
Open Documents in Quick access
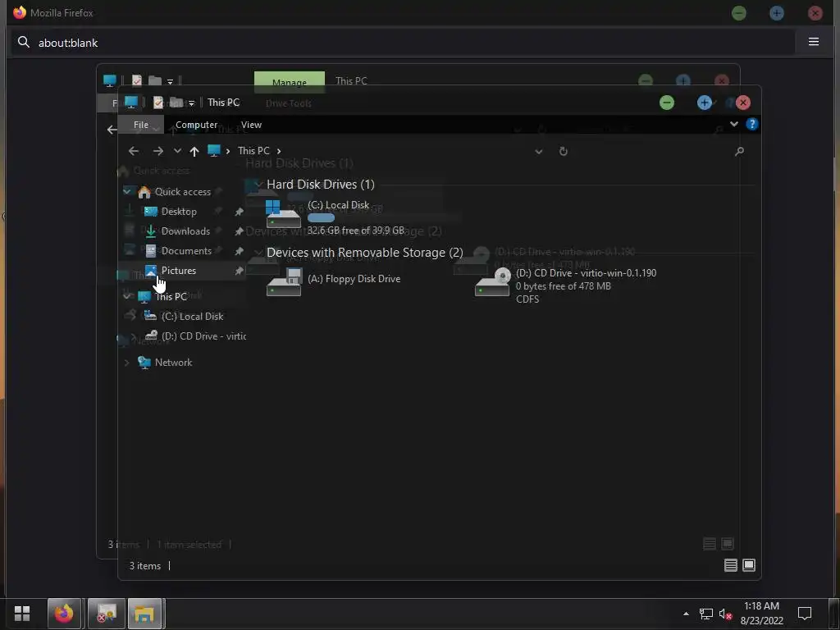186,251
